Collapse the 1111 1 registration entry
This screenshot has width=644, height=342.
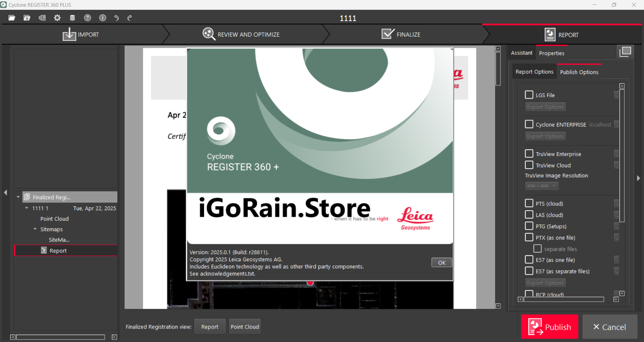point(27,208)
